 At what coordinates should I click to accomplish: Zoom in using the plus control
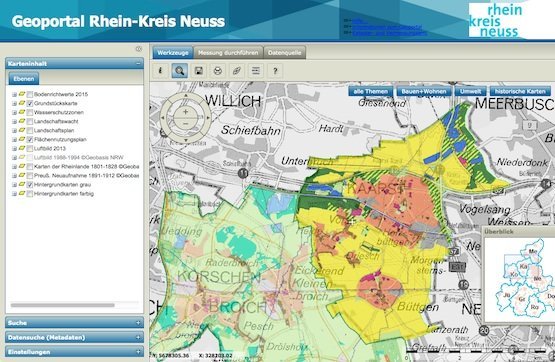(185, 112)
